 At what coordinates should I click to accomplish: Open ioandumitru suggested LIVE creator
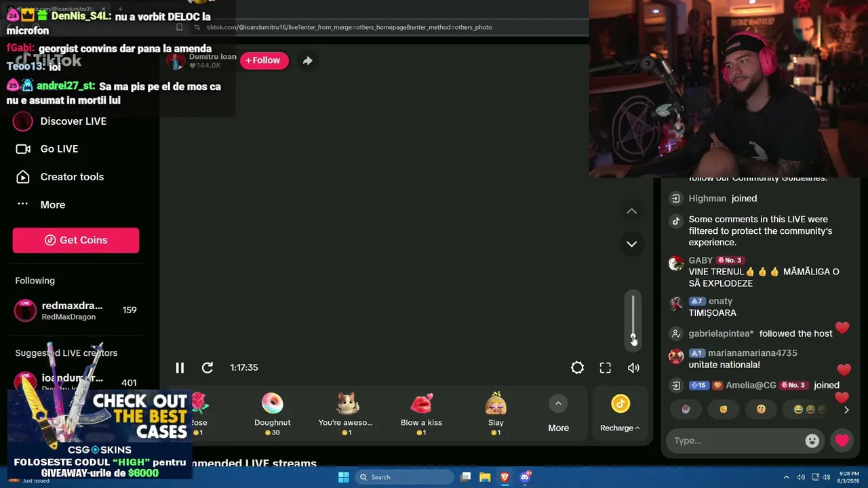click(76, 382)
